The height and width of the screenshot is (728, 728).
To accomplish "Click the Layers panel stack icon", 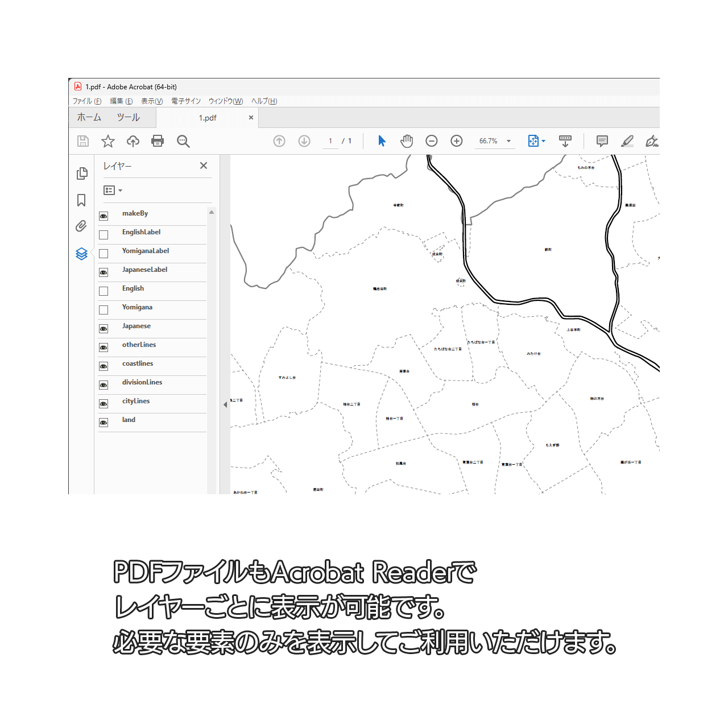I will [x=81, y=254].
